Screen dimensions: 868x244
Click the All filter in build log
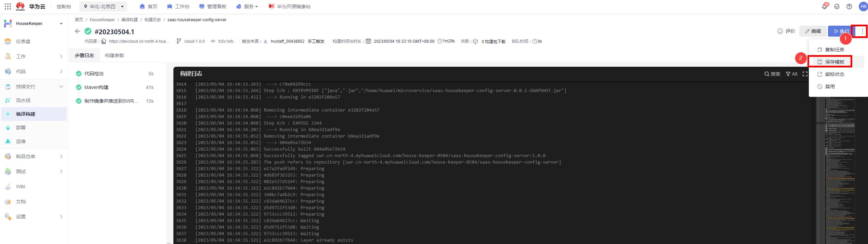click(791, 74)
